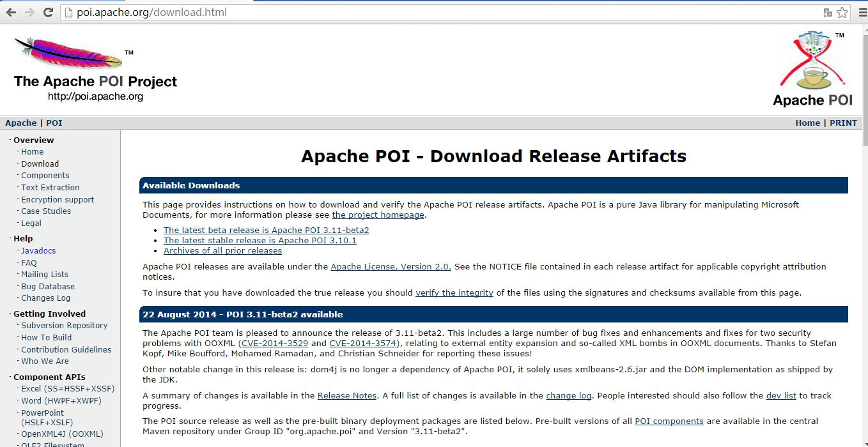
Task: Open Mailing Lists in the sidebar
Action: tap(45, 275)
